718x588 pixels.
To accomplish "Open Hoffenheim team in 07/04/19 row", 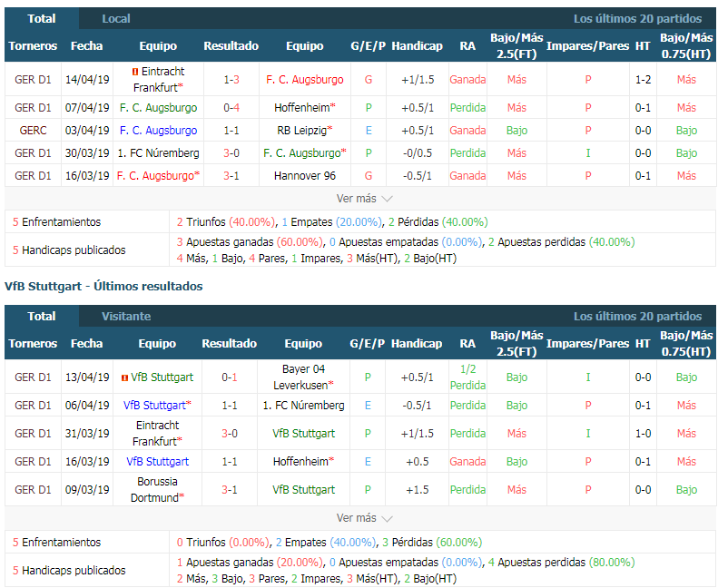I will (304, 108).
